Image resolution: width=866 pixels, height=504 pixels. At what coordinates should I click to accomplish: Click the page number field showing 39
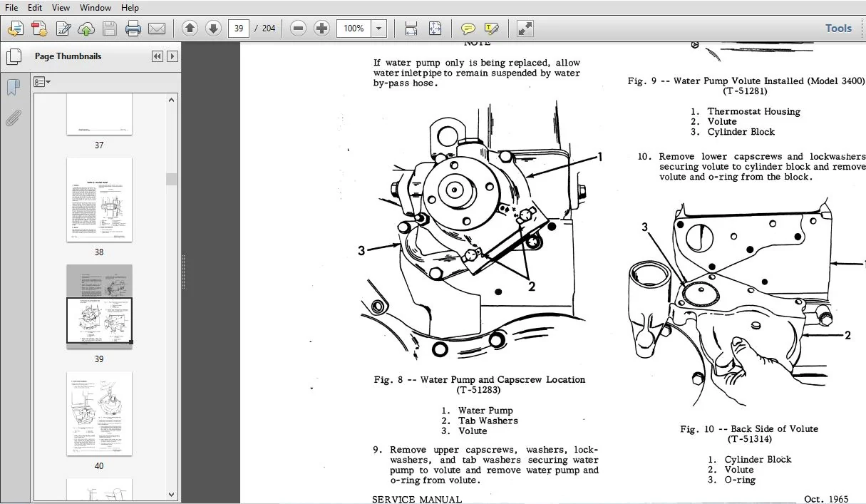click(238, 29)
